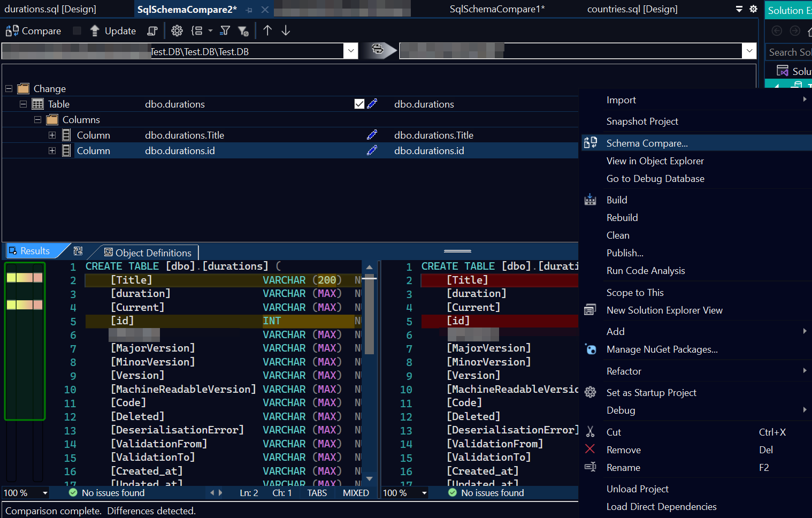The height and width of the screenshot is (518, 812).
Task: Navigate to the previous difference with the up arrow
Action: coord(267,31)
